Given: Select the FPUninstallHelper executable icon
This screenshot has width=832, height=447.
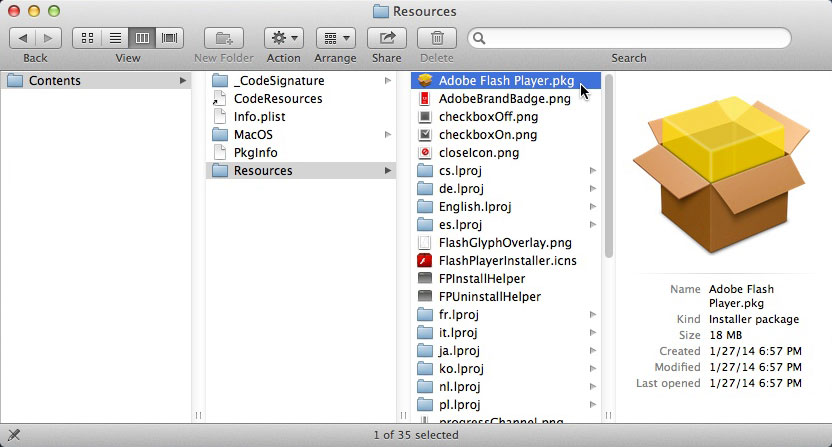Looking at the screenshot, I should (x=424, y=297).
